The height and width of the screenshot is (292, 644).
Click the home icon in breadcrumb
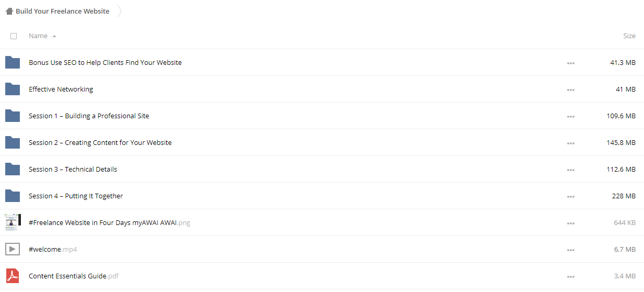[9, 11]
